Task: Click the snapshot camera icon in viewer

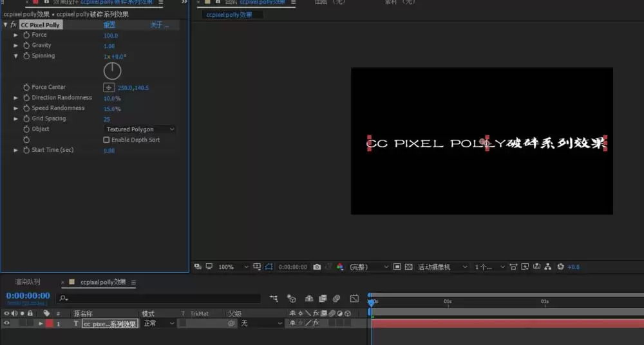Action: [x=317, y=267]
